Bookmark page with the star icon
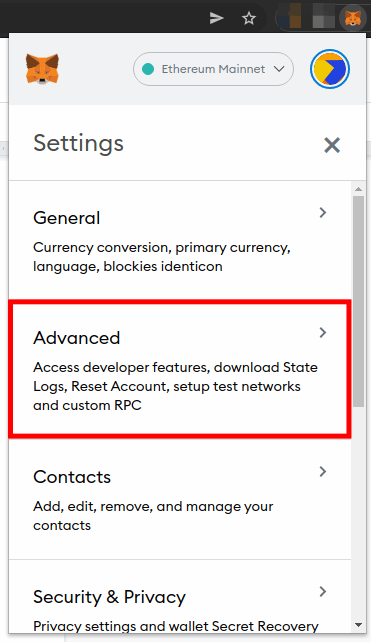 [249, 18]
